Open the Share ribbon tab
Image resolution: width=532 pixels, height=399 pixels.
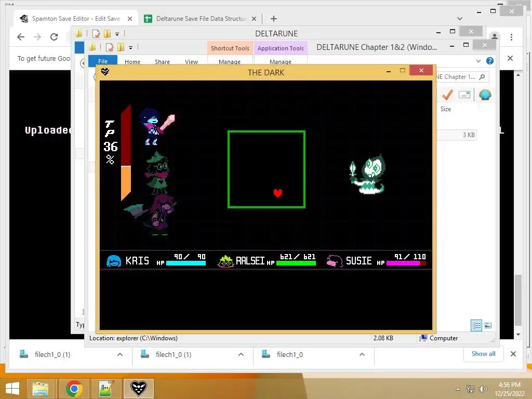(x=162, y=62)
